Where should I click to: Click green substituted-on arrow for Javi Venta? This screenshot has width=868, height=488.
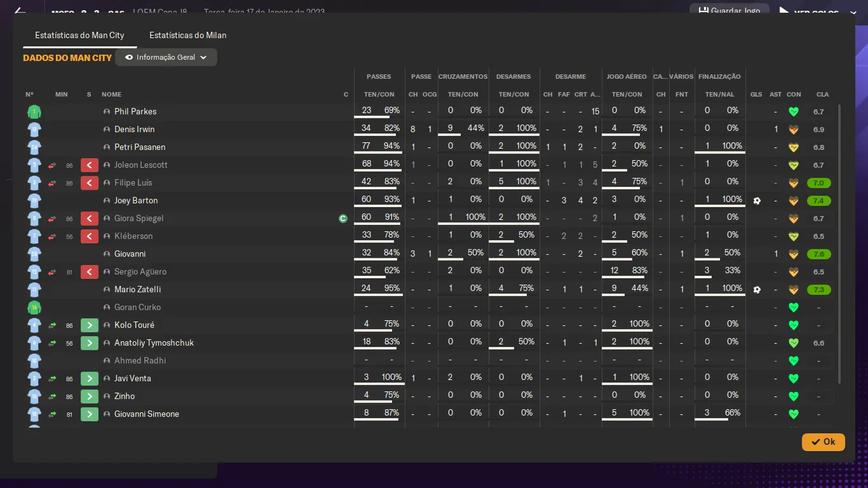[90, 379]
